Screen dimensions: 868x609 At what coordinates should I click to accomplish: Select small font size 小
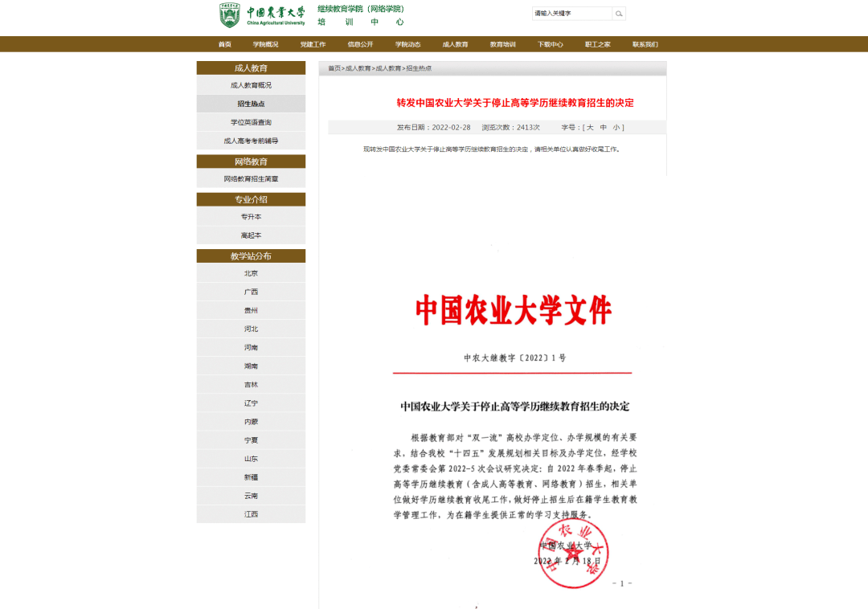point(614,127)
